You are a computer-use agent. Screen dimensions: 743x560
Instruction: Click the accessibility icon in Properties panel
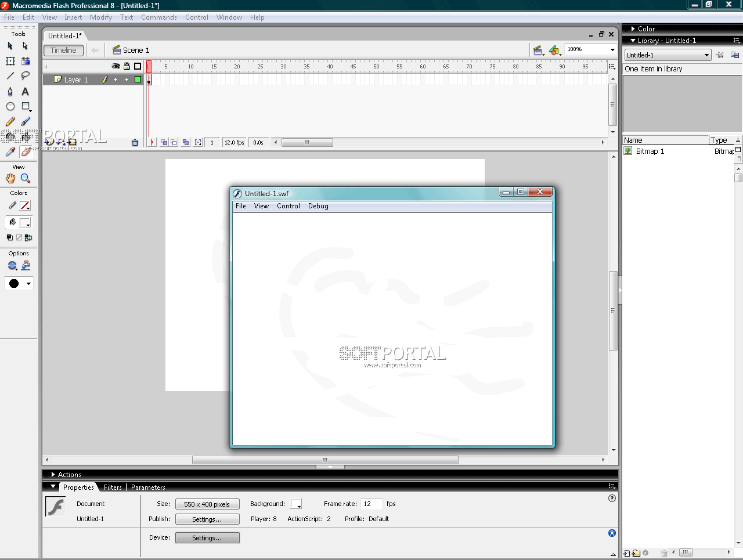[x=612, y=533]
